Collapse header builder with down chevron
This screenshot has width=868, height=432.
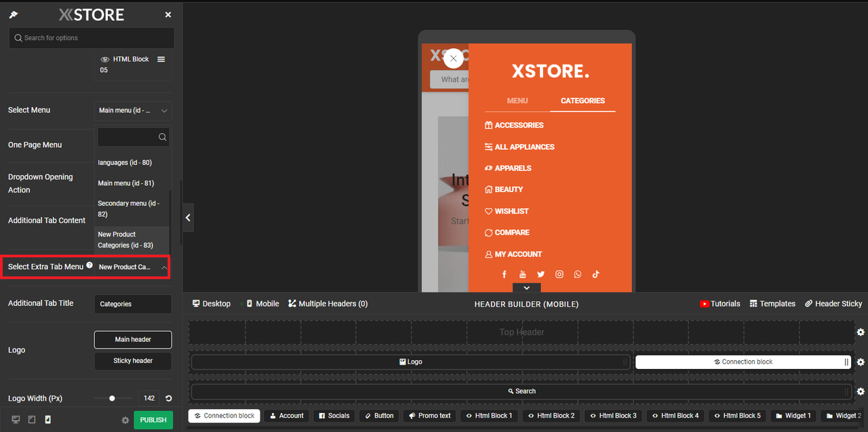click(x=527, y=288)
